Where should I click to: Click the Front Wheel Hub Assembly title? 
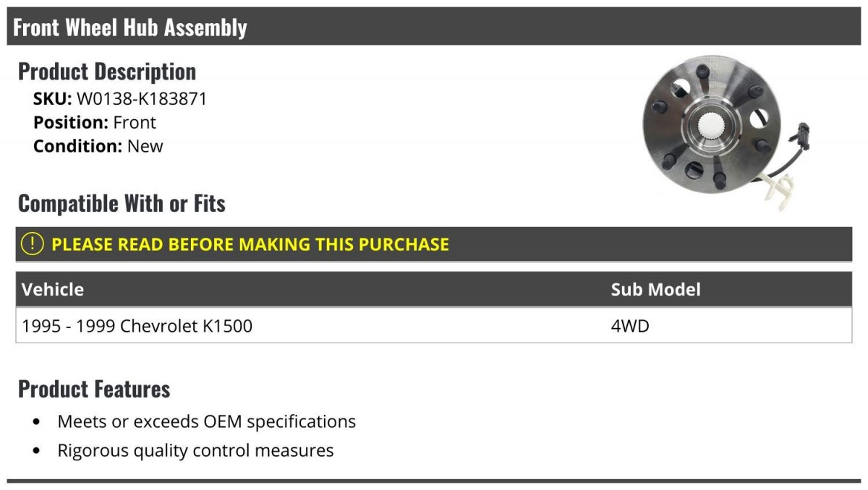130,27
